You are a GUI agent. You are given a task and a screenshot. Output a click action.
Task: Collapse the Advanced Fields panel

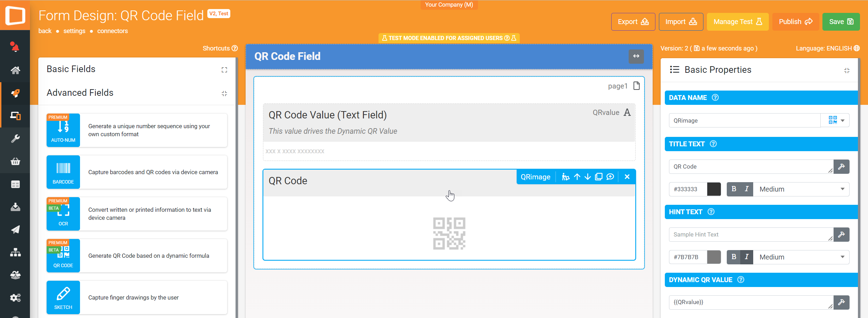[x=224, y=93]
